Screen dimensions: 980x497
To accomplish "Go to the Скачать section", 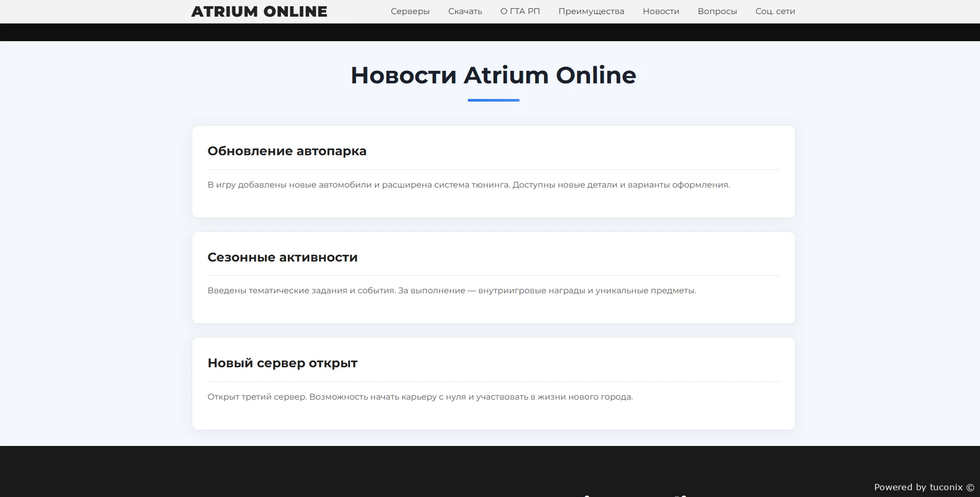I will [464, 11].
